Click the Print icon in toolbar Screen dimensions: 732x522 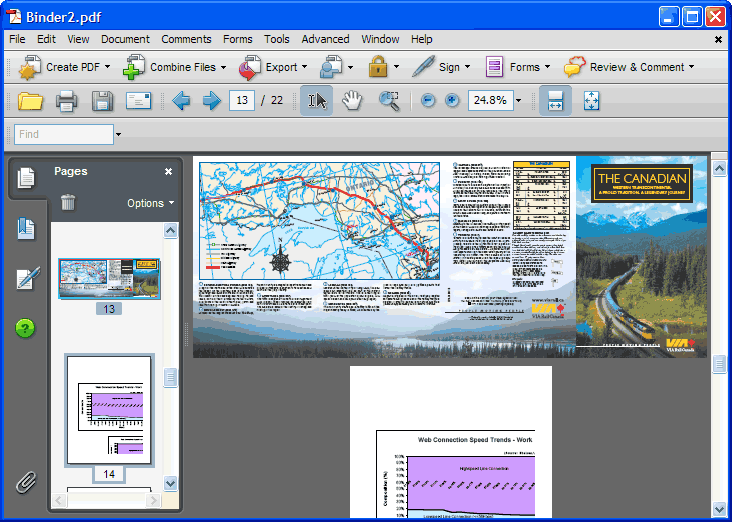coord(66,101)
